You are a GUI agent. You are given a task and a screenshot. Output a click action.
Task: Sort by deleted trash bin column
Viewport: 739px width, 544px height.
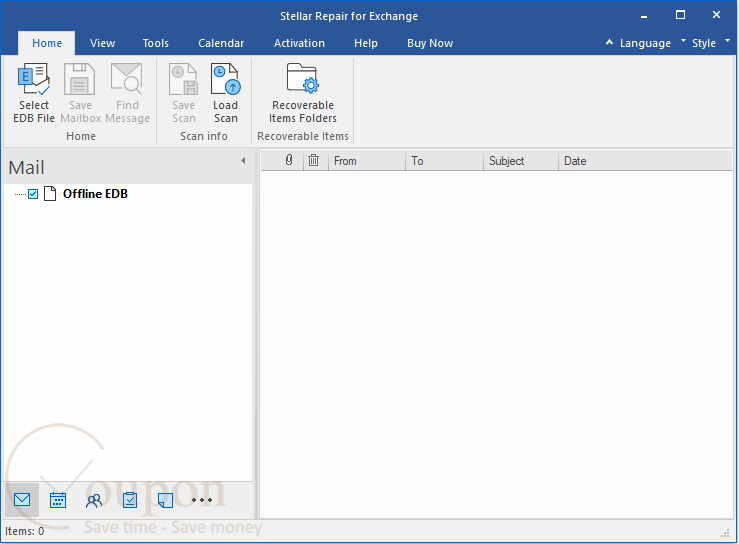coord(313,160)
